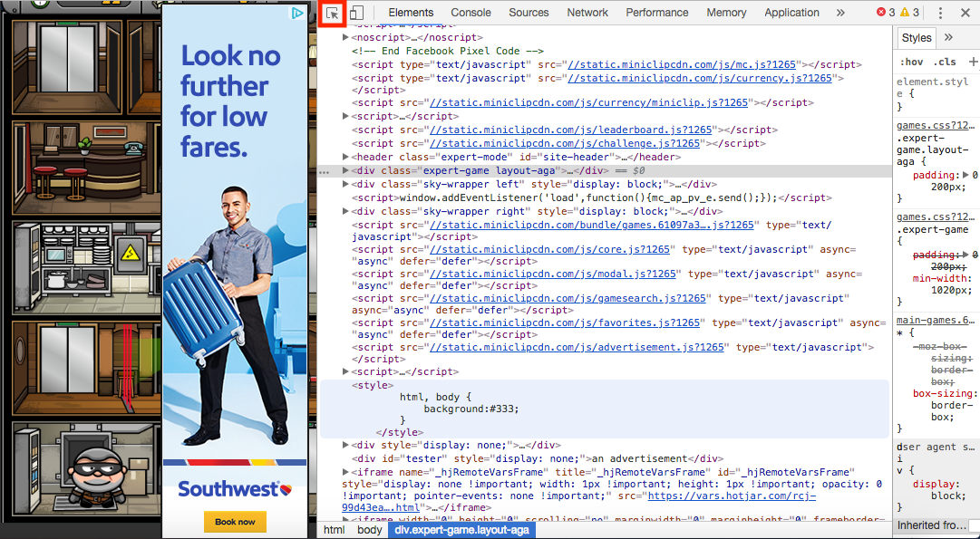Click the yellow warning count indicator

[909, 13]
